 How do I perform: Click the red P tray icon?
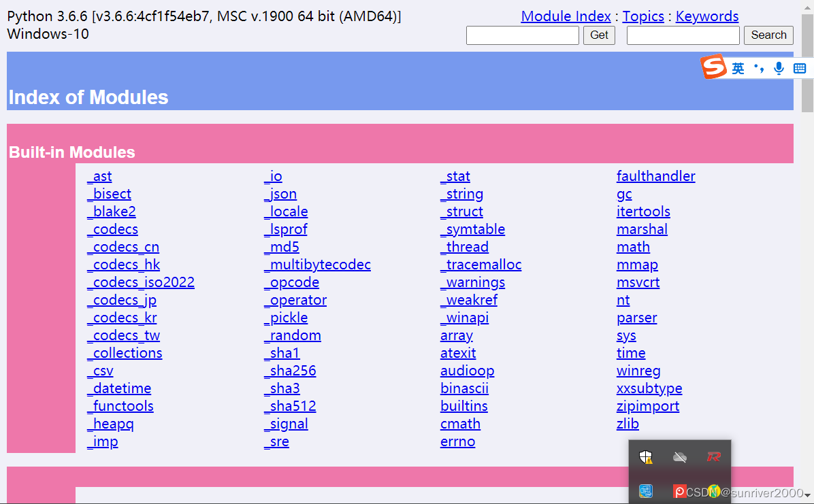(679, 491)
